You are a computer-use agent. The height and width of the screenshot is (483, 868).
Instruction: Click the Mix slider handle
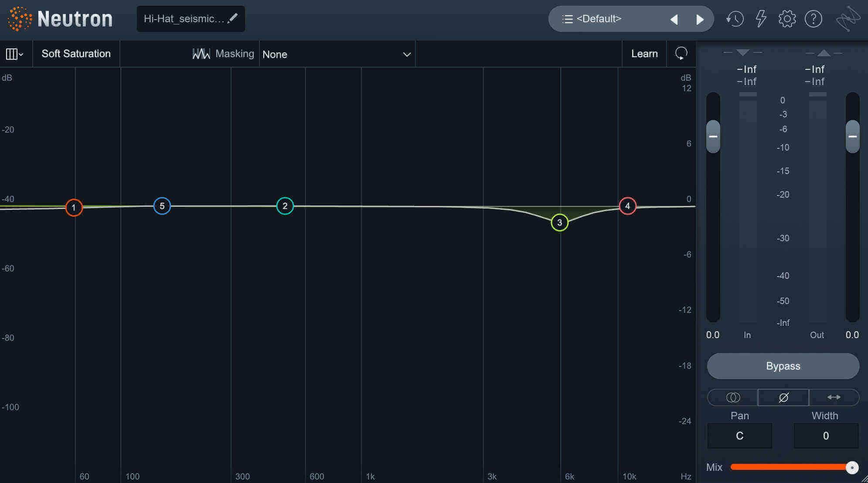tap(852, 467)
